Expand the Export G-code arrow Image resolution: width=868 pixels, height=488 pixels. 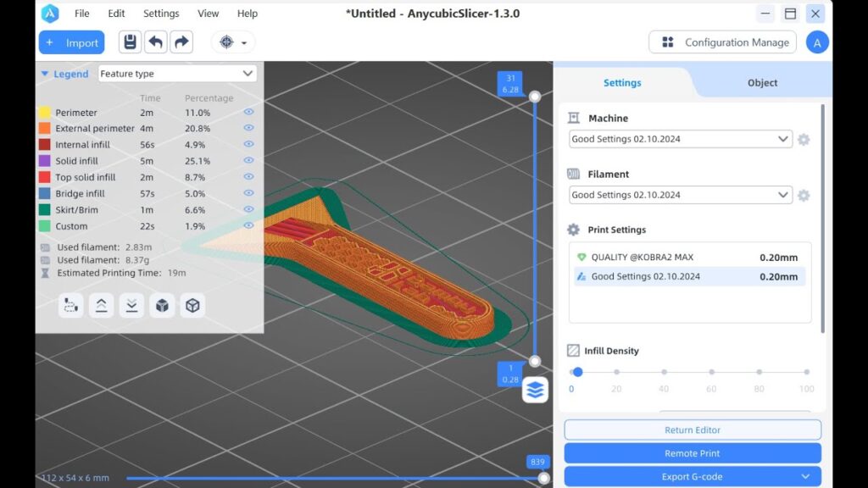pos(805,476)
